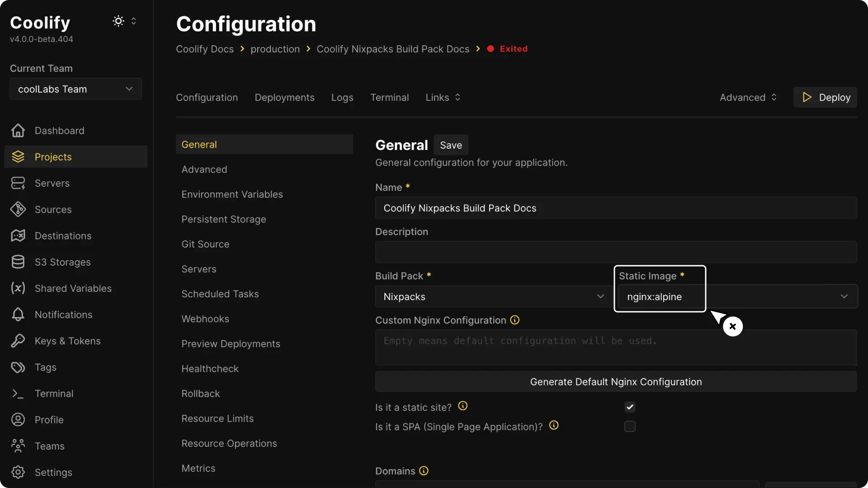Switch to the Deployments tab
868x488 pixels.
click(x=284, y=97)
